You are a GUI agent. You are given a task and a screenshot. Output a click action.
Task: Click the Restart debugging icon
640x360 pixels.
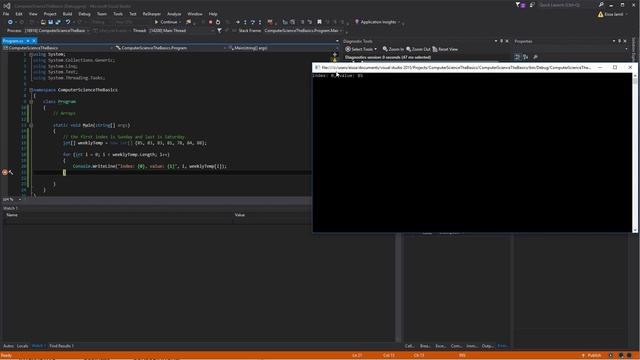(x=218, y=22)
